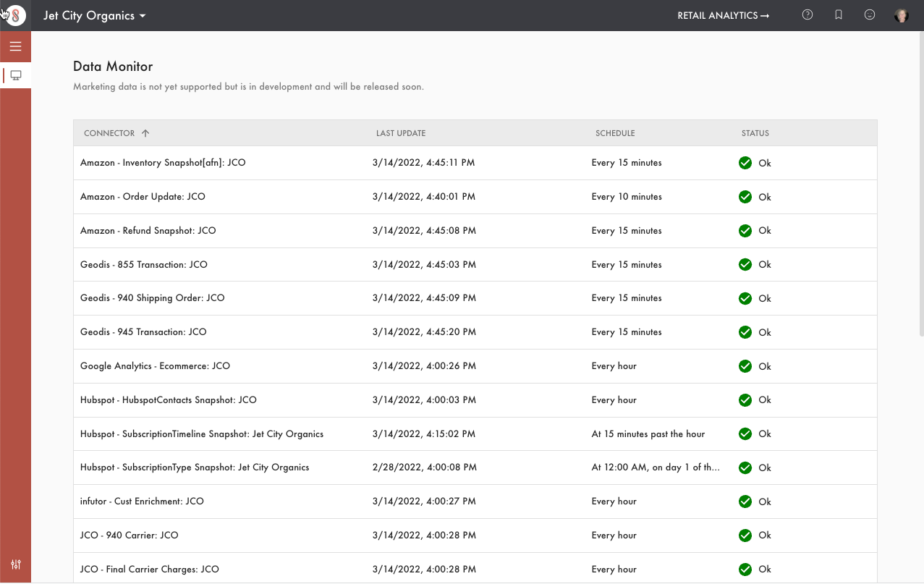The image size is (924, 584).
Task: Open the hamburger menu in sidebar
Action: (x=15, y=46)
